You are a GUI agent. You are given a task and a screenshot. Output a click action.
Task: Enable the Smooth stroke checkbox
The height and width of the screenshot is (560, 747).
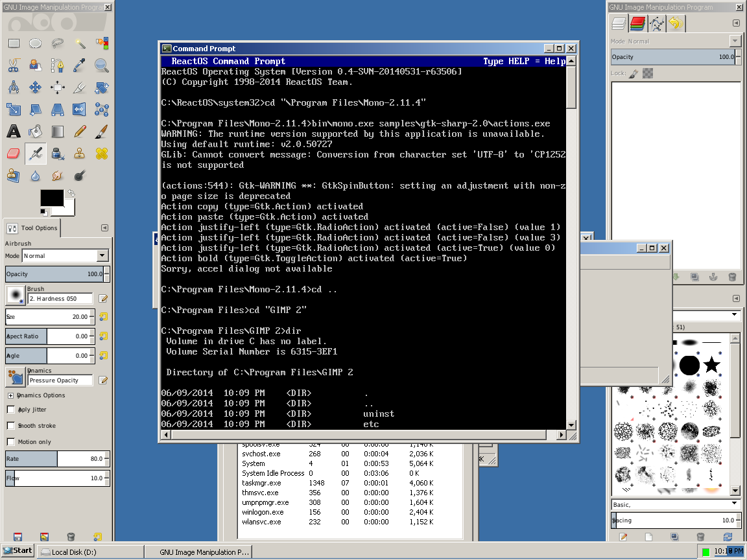11,426
